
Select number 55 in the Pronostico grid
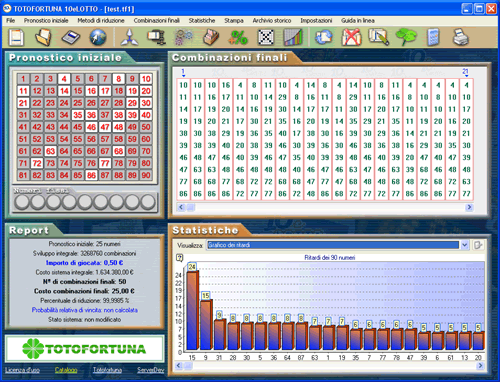(78, 139)
